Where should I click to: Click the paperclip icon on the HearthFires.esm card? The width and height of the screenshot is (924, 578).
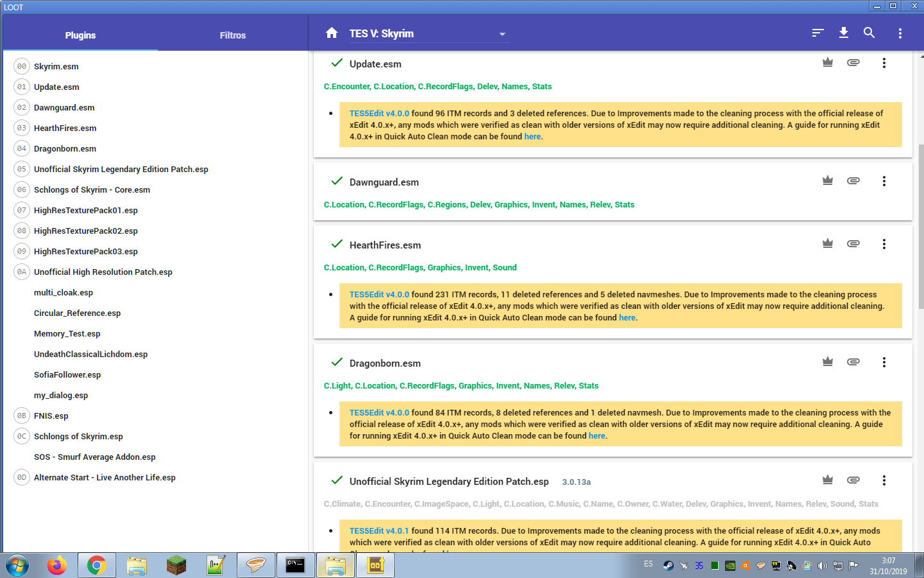(x=853, y=244)
